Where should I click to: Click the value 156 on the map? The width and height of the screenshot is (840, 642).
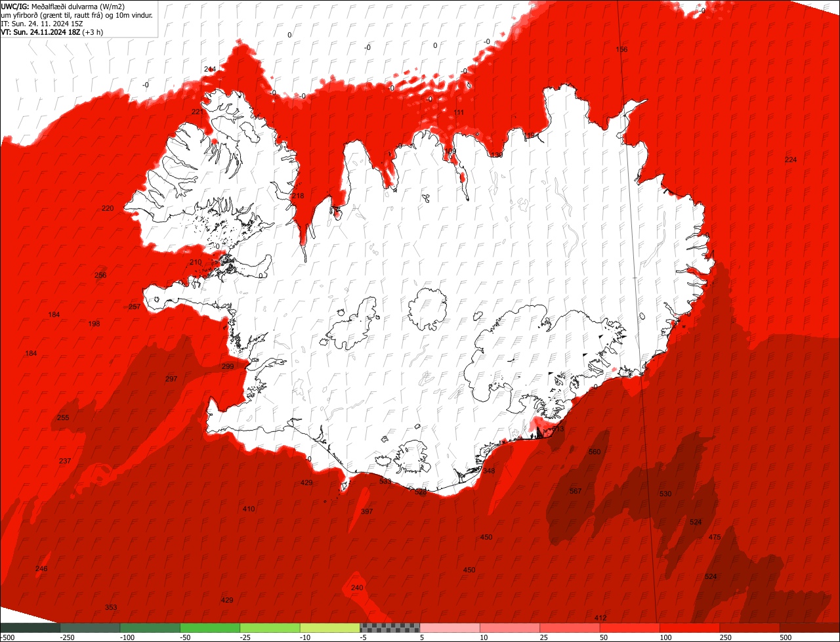coord(621,50)
